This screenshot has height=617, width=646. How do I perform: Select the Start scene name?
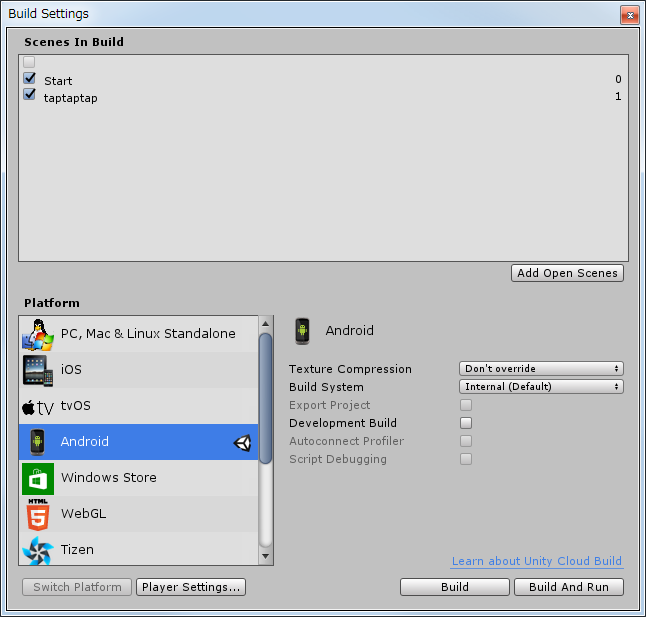point(58,81)
